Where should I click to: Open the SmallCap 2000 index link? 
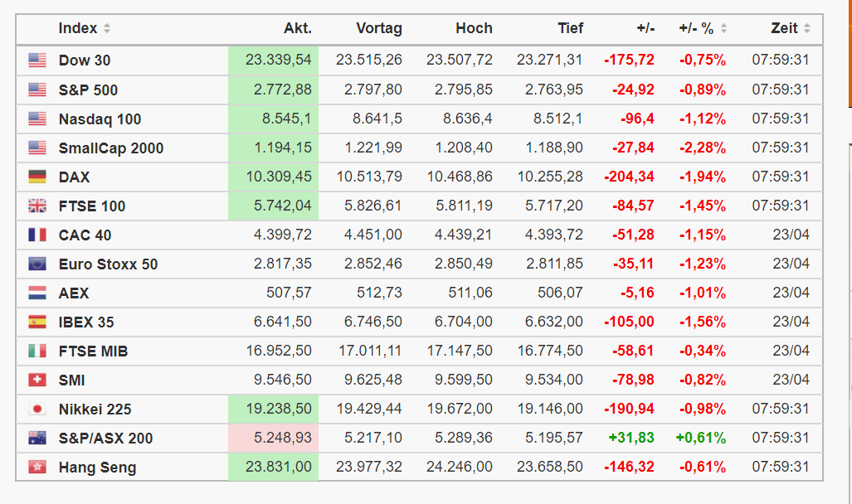tap(111, 148)
